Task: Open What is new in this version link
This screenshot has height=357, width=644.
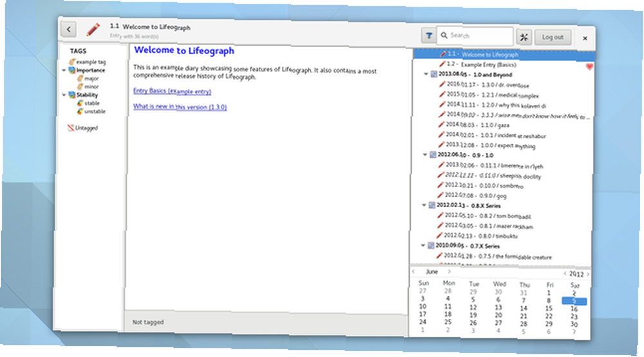Action: click(x=180, y=107)
